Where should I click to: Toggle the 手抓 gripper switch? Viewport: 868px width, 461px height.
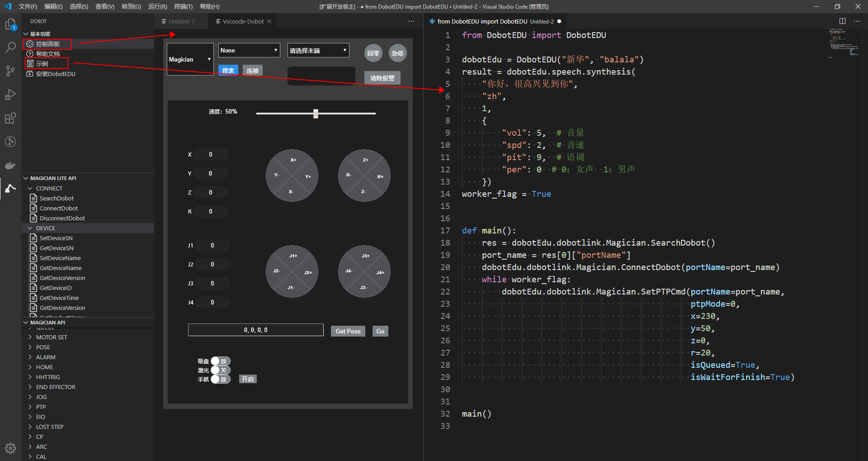pos(221,379)
